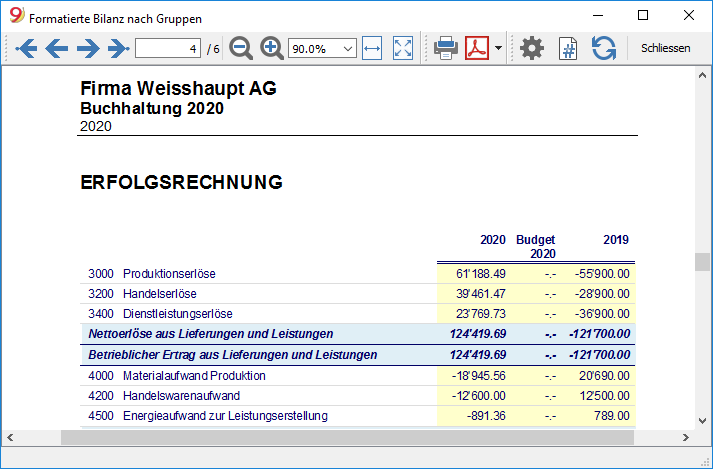Click the value 61'188.49
713x469 pixels.
click(x=481, y=274)
